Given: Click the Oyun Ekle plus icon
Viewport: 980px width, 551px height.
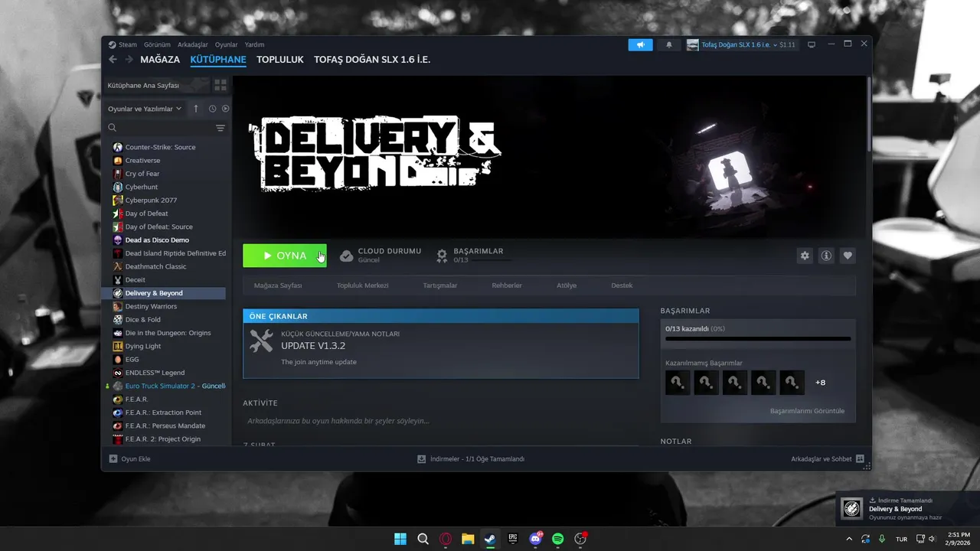Looking at the screenshot, I should [x=113, y=459].
